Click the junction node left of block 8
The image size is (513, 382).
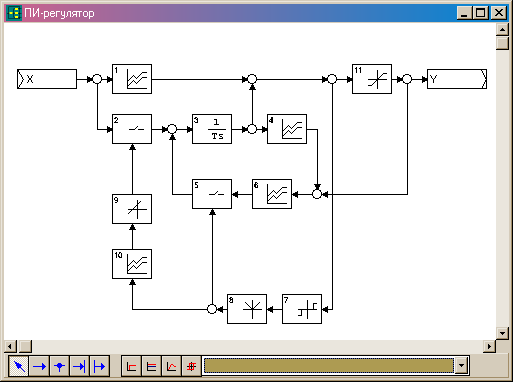[x=212, y=309]
